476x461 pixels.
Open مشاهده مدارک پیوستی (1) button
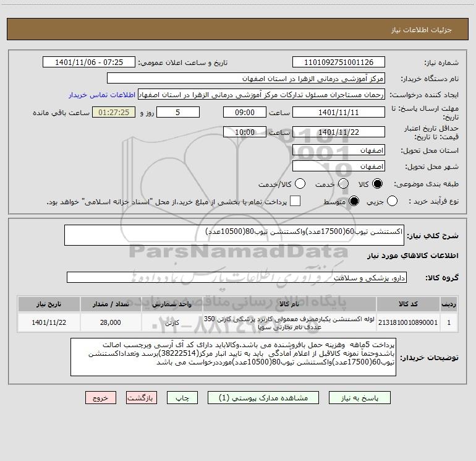click(x=263, y=398)
